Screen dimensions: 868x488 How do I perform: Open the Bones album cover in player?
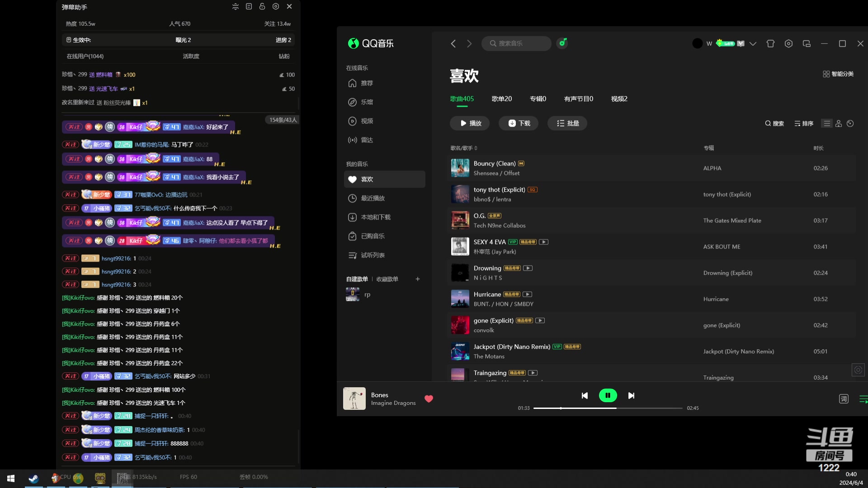tap(354, 399)
